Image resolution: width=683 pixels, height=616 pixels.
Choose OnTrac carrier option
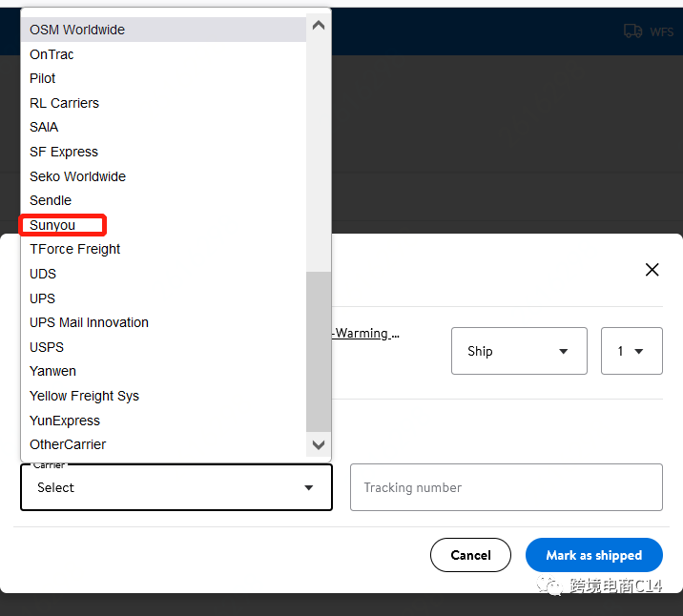point(163,54)
